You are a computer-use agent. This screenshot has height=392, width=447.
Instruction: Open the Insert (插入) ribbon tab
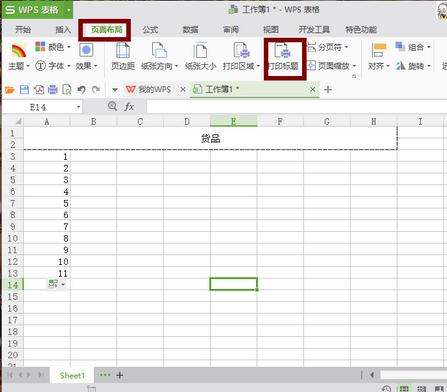(x=63, y=30)
